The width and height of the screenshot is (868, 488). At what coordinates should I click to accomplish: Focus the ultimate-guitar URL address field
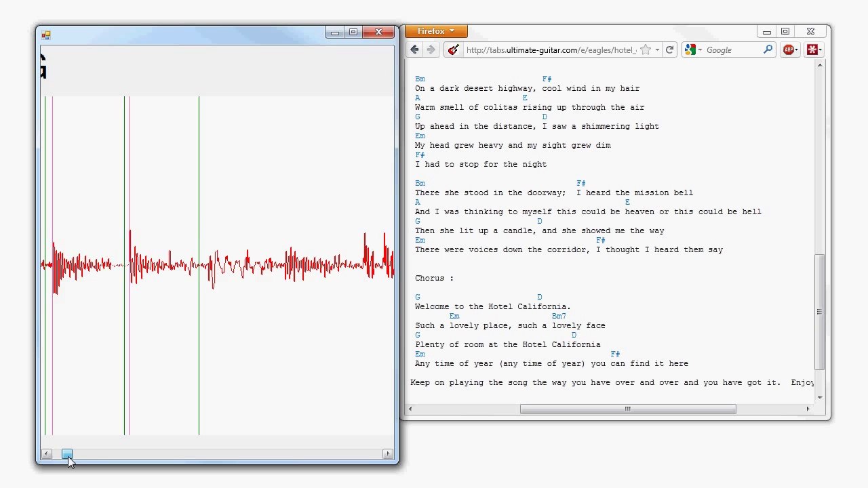[x=551, y=50]
